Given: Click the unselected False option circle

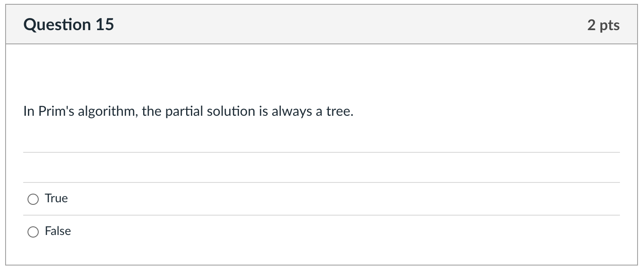Looking at the screenshot, I should pyautogui.click(x=33, y=232).
